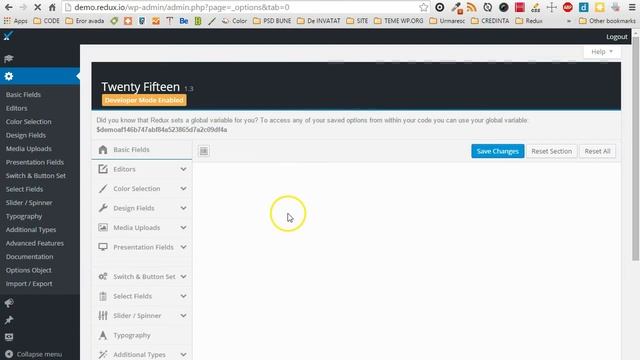Expand the Media Uploads section chevron
Viewport: 640px width, 360px height.
pyautogui.click(x=183, y=227)
